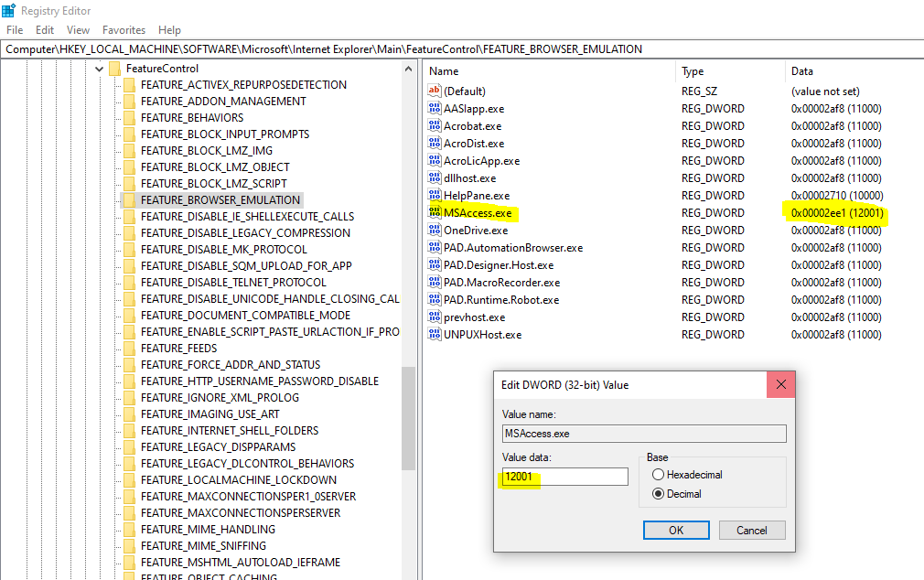Click the tree pane scroll up arrow
The width and height of the screenshot is (924, 580).
click(x=408, y=69)
